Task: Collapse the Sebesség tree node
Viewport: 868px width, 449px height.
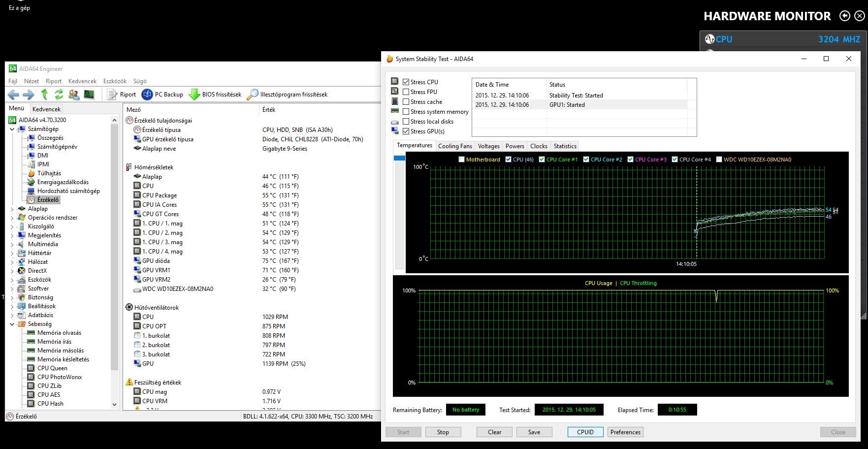Action: pyautogui.click(x=12, y=324)
